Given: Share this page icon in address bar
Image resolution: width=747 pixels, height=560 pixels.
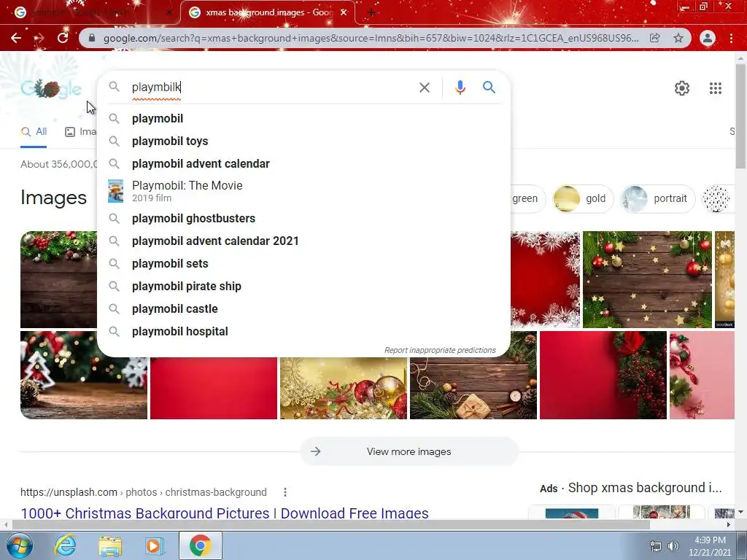Looking at the screenshot, I should (655, 38).
